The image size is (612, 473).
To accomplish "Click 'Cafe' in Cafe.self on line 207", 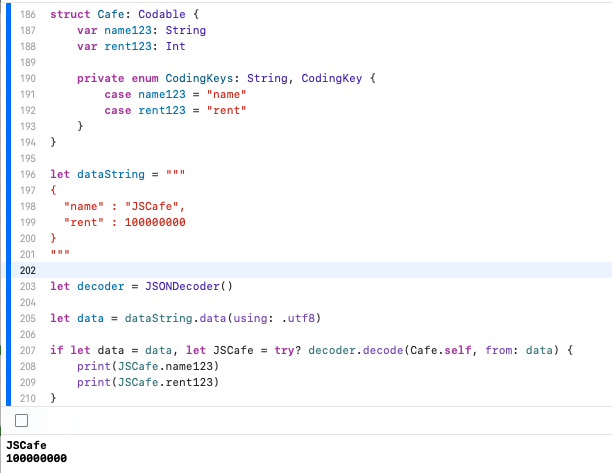I will point(423,350).
